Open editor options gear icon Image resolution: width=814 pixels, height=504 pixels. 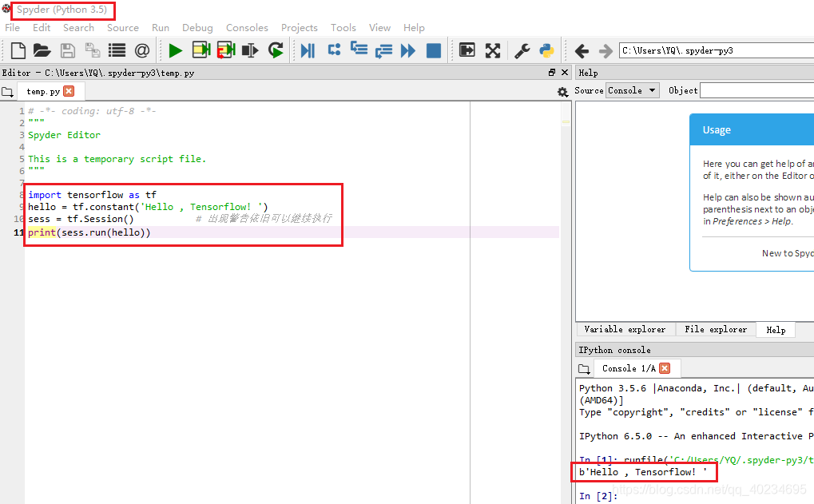[562, 92]
